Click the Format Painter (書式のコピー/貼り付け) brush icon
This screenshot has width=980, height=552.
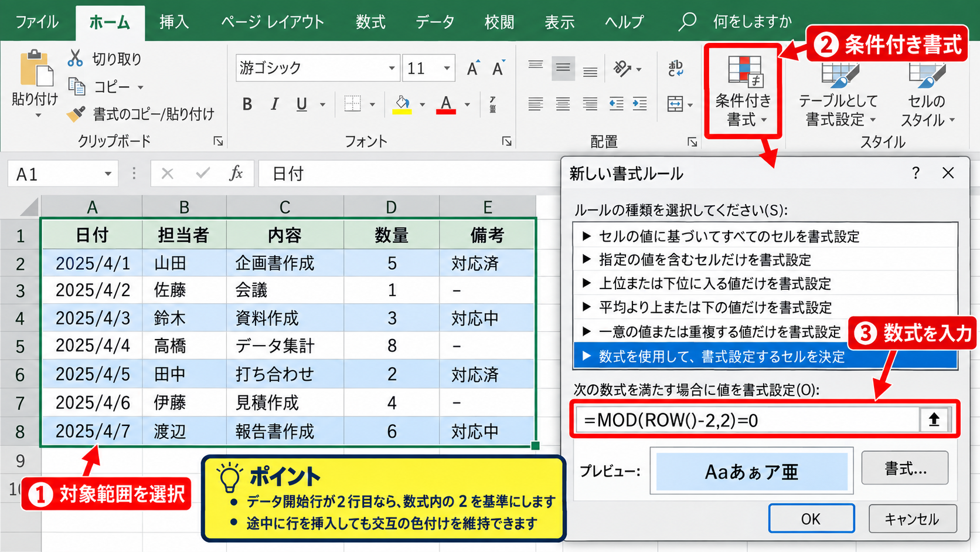76,113
